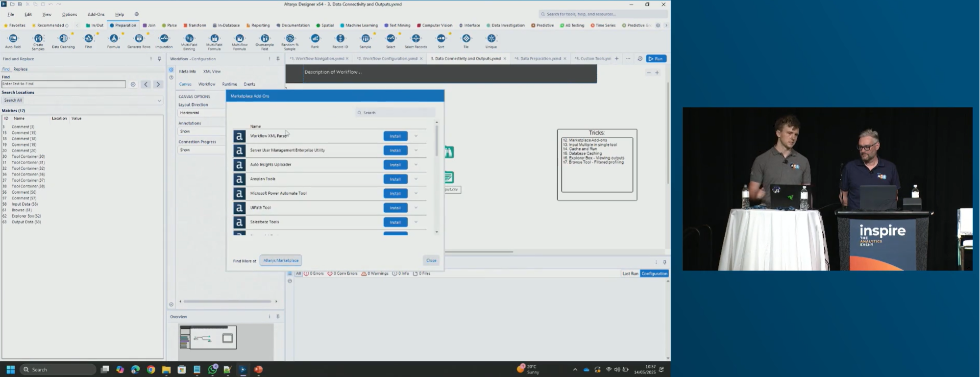Select the Data Cleansing tool icon
This screenshot has height=377, width=980.
(63, 38)
